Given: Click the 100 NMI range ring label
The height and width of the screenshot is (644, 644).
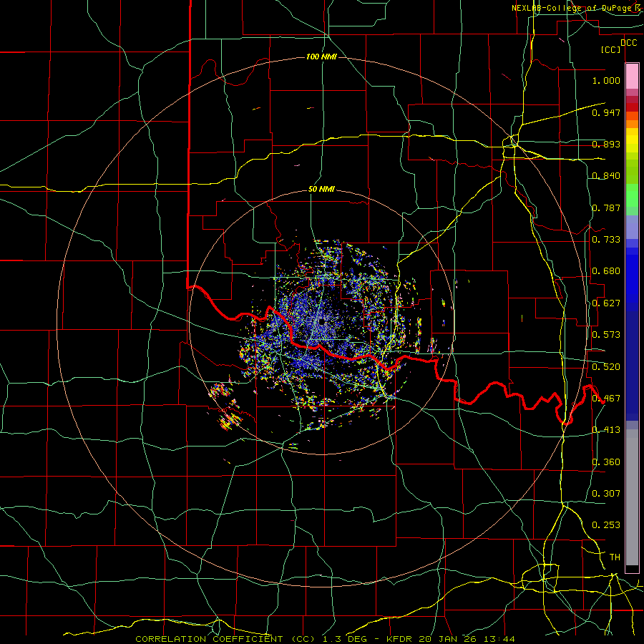Looking at the screenshot, I should pos(321,57).
